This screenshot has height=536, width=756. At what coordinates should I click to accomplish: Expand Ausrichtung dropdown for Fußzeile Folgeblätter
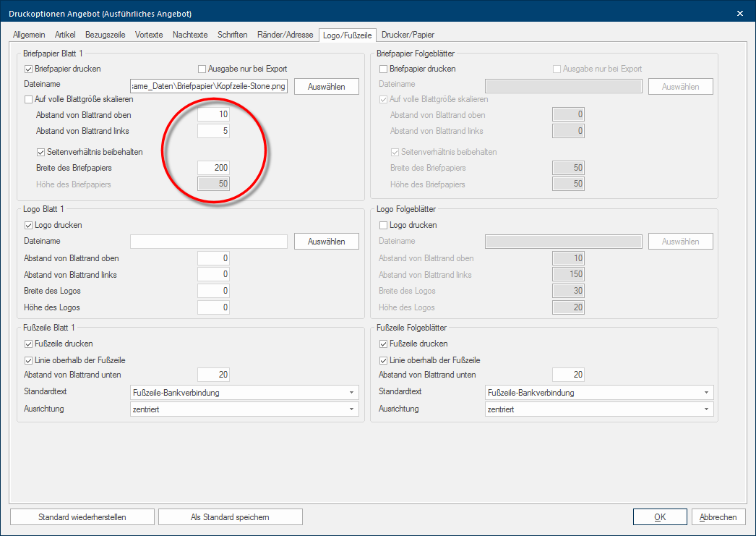(x=599, y=409)
